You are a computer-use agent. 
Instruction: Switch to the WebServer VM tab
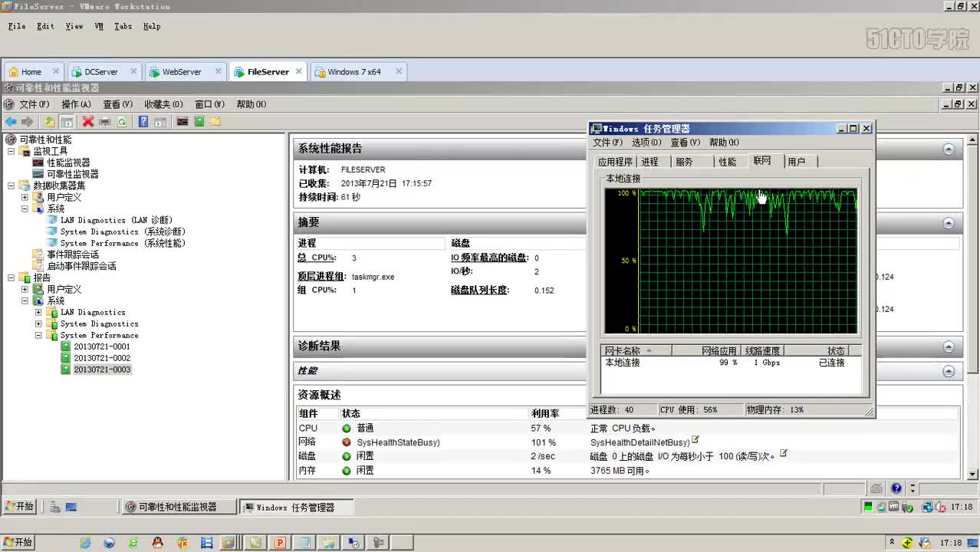[x=182, y=72]
